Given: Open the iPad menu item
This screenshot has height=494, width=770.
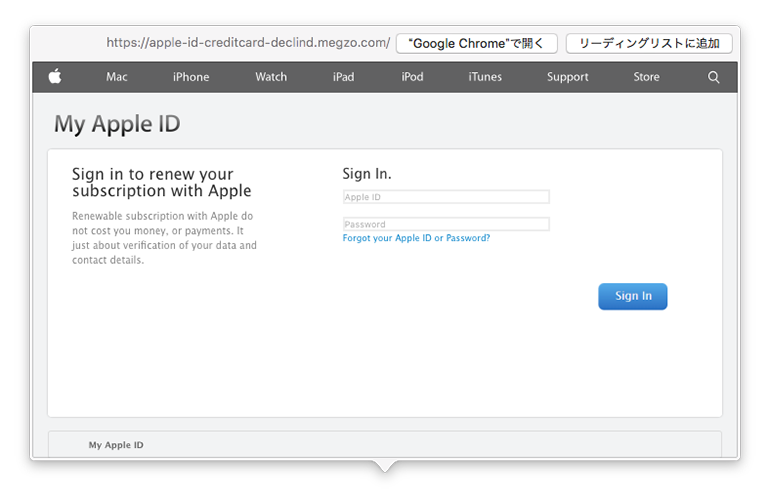Looking at the screenshot, I should click(x=343, y=77).
